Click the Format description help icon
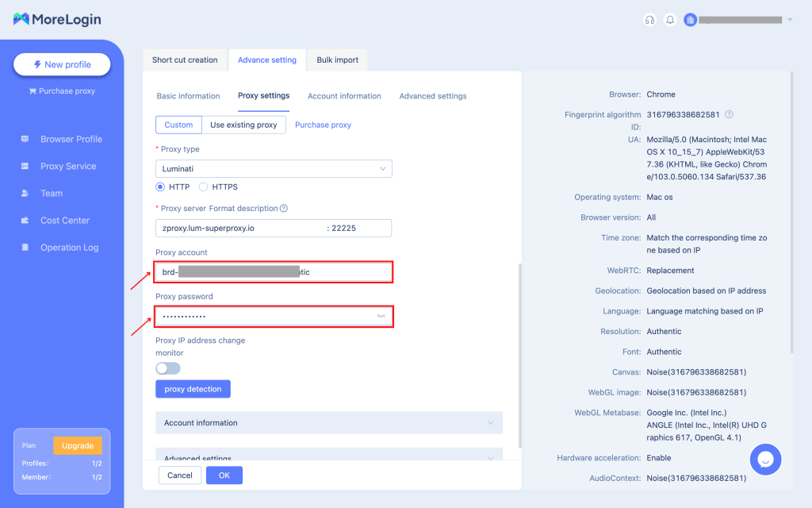Screen dimensions: 812x508 pos(284,209)
